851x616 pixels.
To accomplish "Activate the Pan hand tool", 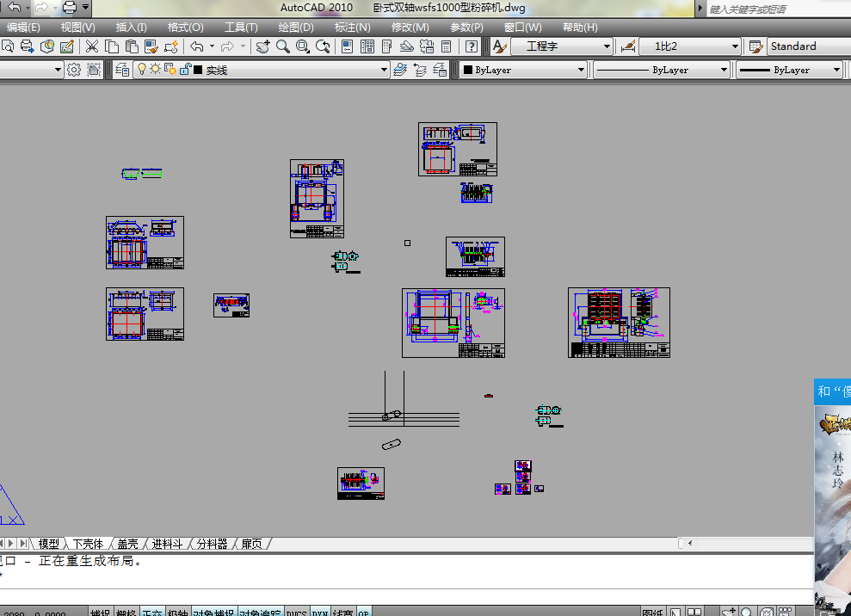I will coord(262,46).
